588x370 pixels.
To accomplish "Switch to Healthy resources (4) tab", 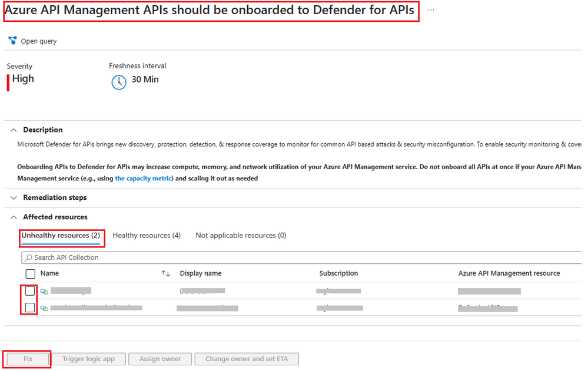I will pos(147,235).
